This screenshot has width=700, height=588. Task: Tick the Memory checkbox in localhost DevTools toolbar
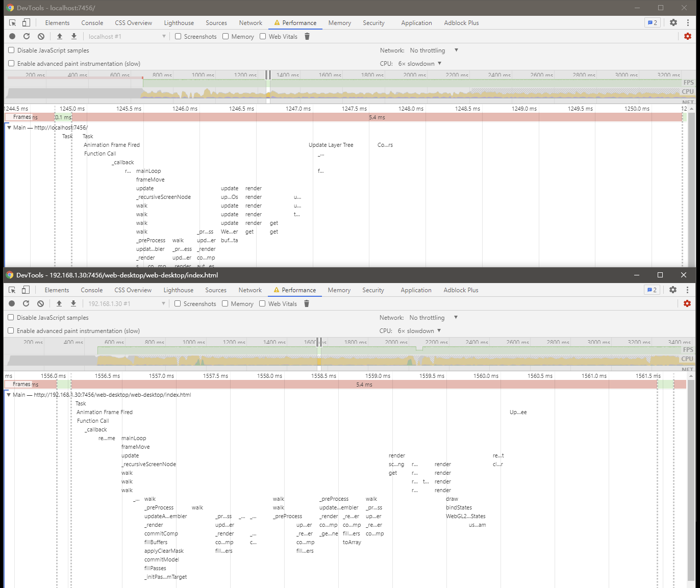pos(226,36)
